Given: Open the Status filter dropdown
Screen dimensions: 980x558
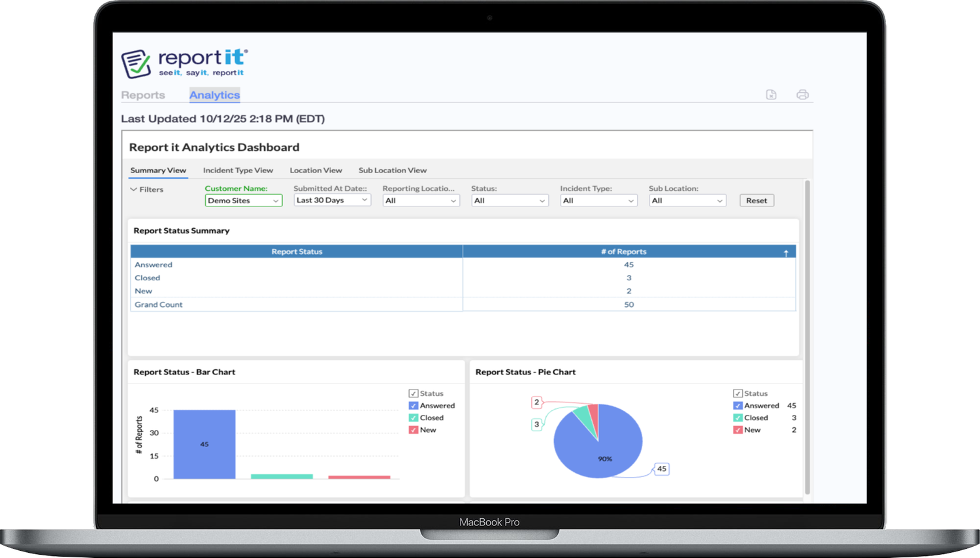Looking at the screenshot, I should tap(510, 201).
